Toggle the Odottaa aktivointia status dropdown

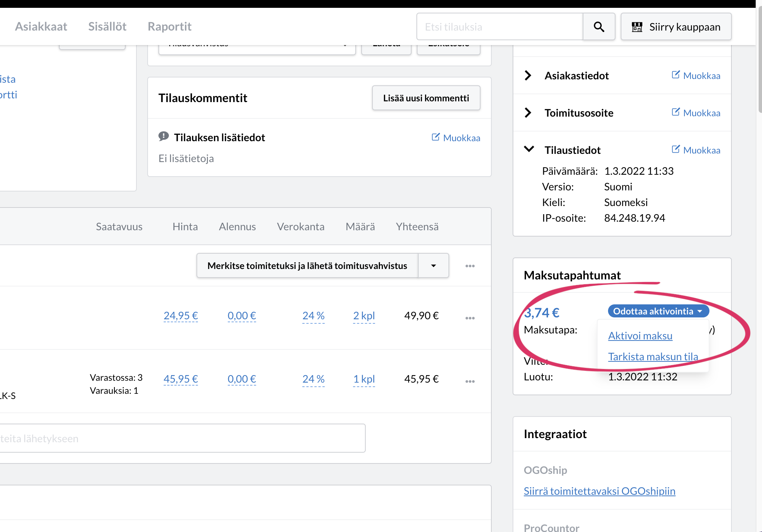pyautogui.click(x=658, y=311)
